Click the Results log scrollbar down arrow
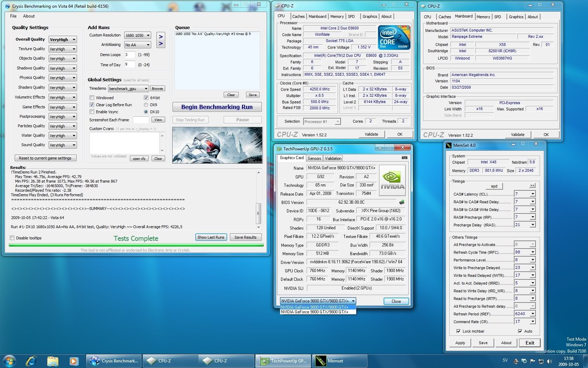This screenshot has width=588, height=368. (259, 227)
